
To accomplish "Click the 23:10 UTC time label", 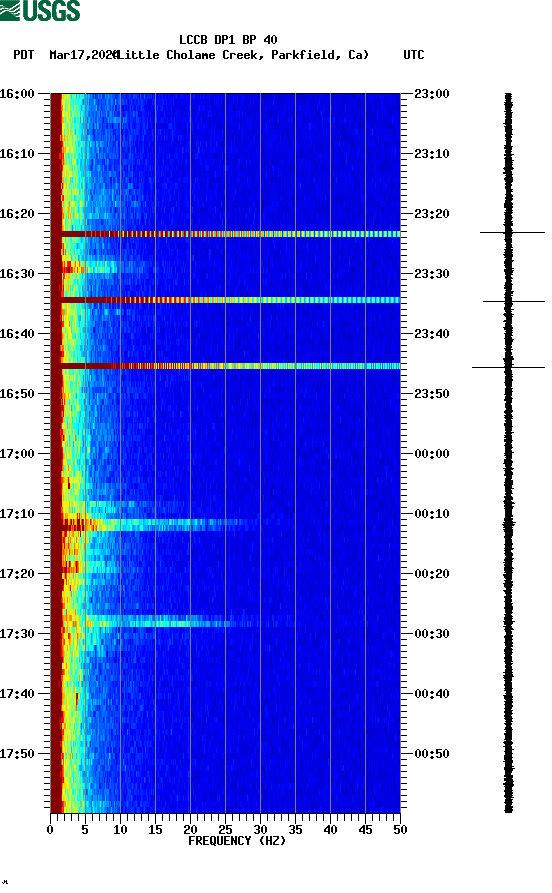I will coord(432,154).
